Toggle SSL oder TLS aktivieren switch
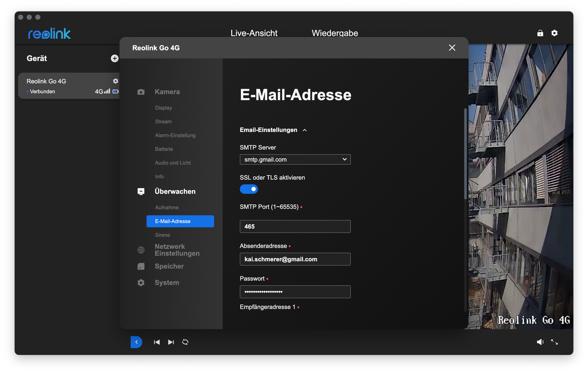 tap(249, 189)
